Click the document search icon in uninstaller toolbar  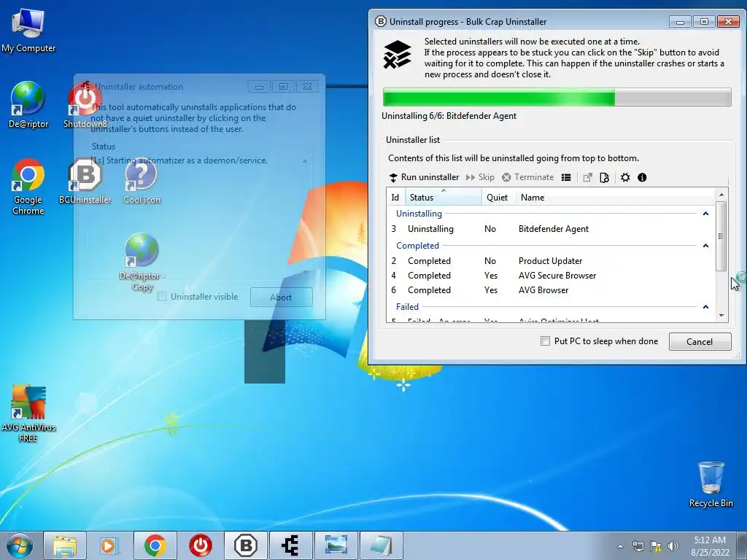pos(604,178)
